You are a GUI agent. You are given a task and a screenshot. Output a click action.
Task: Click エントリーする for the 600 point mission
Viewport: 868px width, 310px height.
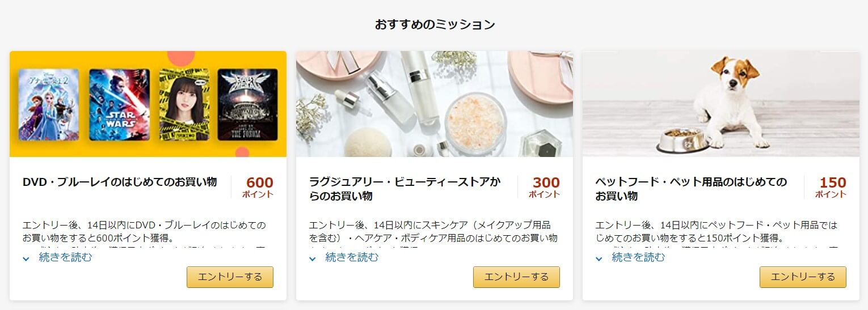click(x=230, y=277)
